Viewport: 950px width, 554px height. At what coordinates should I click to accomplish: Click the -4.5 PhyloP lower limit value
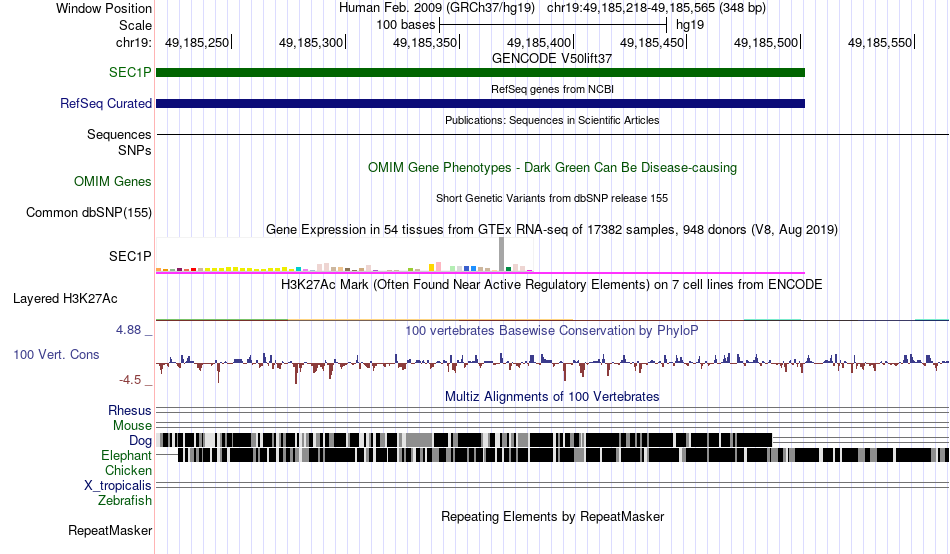pos(130,380)
